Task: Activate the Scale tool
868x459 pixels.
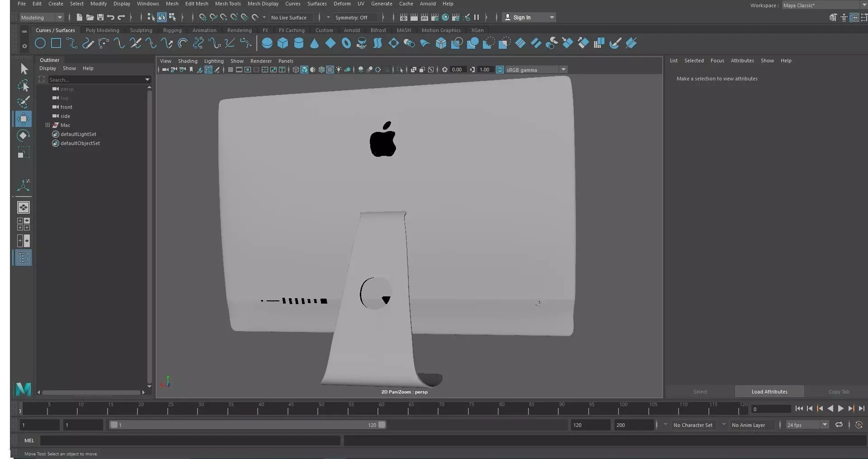Action: pyautogui.click(x=24, y=152)
